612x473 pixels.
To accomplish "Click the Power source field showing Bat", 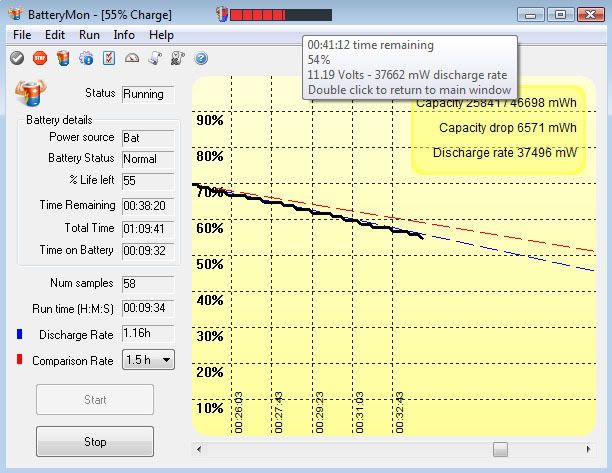I will (x=148, y=138).
